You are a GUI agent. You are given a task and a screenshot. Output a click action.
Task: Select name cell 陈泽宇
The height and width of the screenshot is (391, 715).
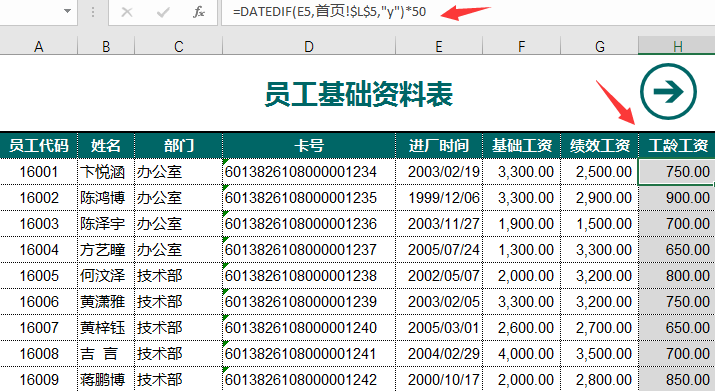106,224
